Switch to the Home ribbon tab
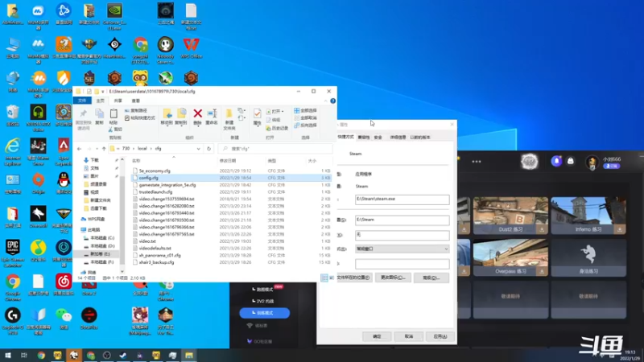This screenshot has height=362, width=644. tap(100, 101)
